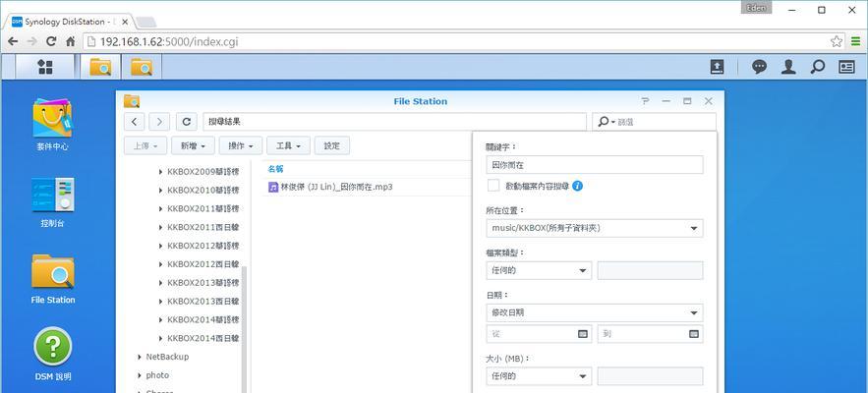Expand the photo shared folder

[139, 375]
